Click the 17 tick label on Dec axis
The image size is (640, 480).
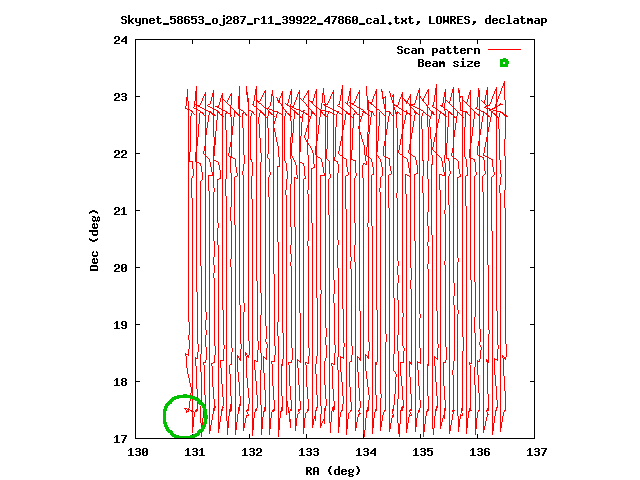(x=121, y=439)
